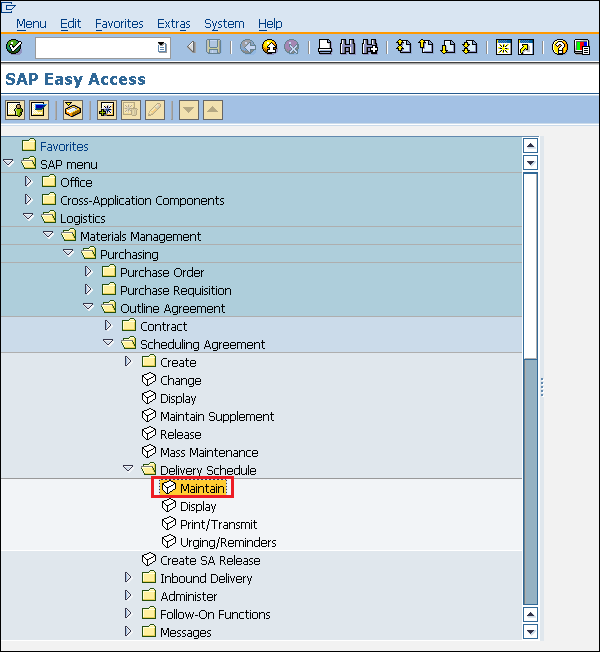
Task: Click the Add to Favorites icon
Action: coord(107,110)
